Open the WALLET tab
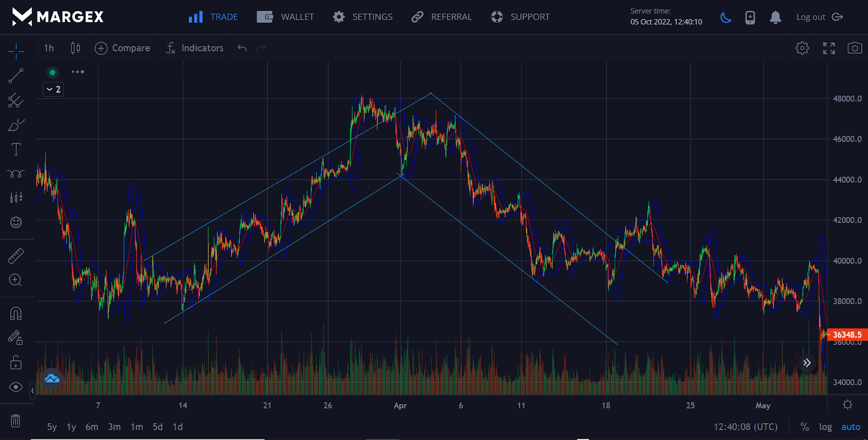Screen dimensions: 868x440 [x=285, y=17]
